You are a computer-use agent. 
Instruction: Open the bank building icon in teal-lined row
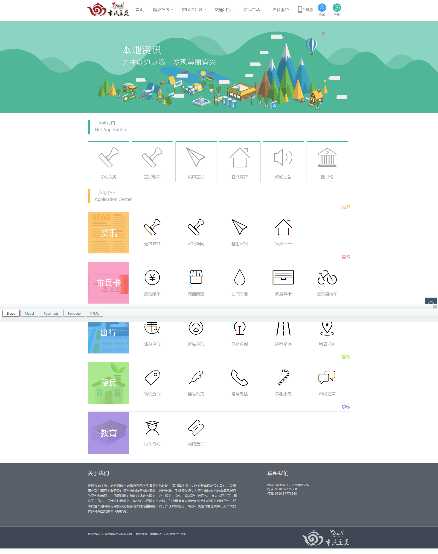pyautogui.click(x=327, y=157)
